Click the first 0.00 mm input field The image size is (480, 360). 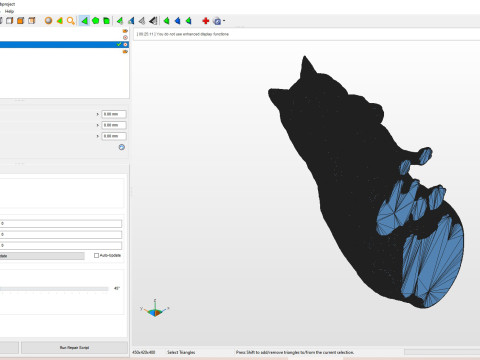click(x=114, y=114)
